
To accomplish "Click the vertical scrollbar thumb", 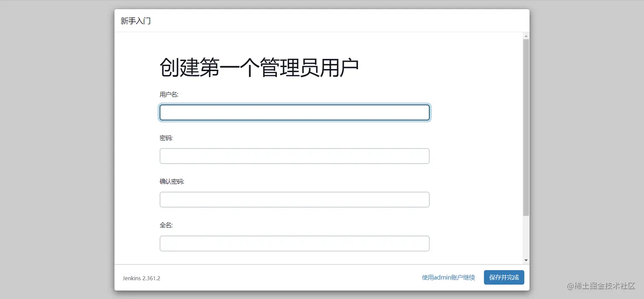I will (526, 127).
